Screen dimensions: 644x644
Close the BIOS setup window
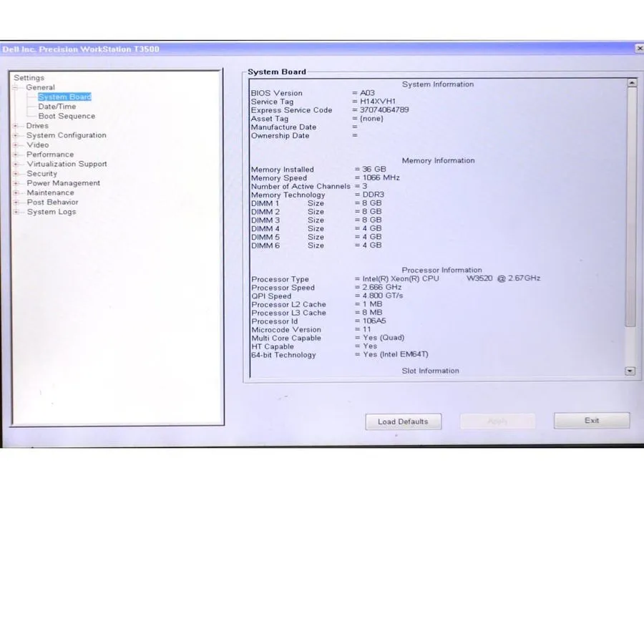click(640, 49)
